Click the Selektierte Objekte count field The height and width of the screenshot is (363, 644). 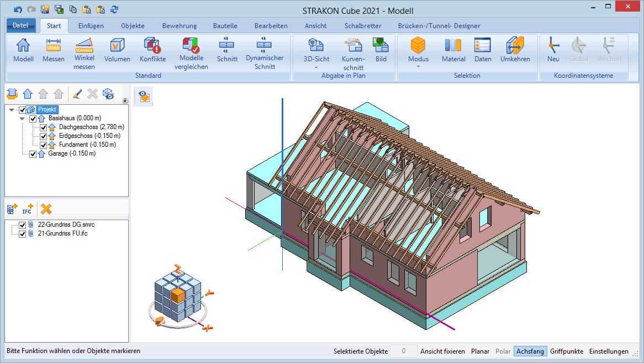pyautogui.click(x=403, y=351)
